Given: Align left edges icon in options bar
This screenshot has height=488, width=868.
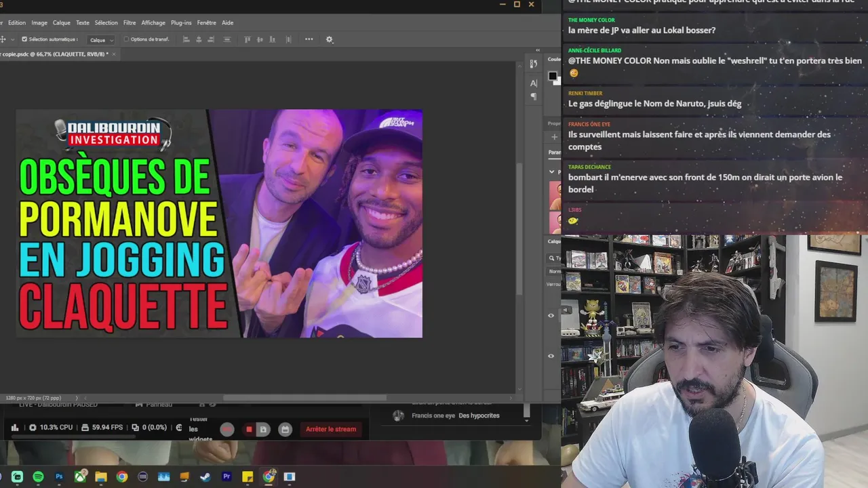Looking at the screenshot, I should click(187, 39).
